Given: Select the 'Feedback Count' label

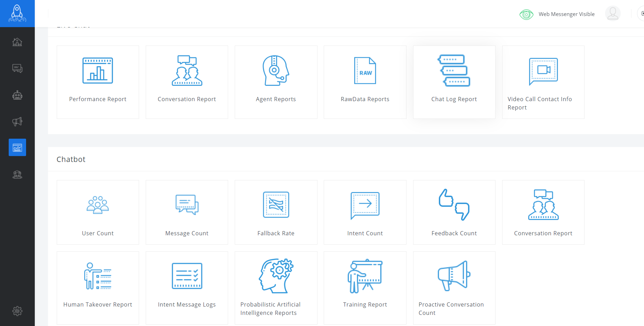Looking at the screenshot, I should tap(454, 233).
